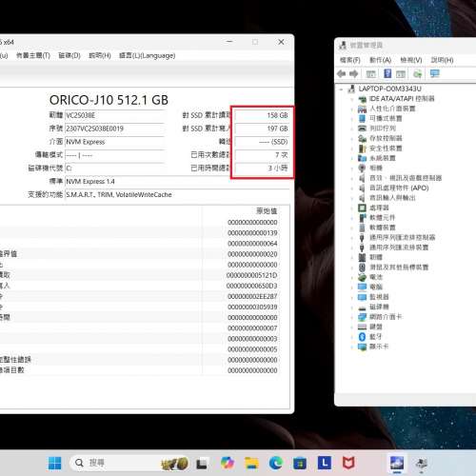Click the print queue (列印佇列) printer icon

click(x=362, y=129)
